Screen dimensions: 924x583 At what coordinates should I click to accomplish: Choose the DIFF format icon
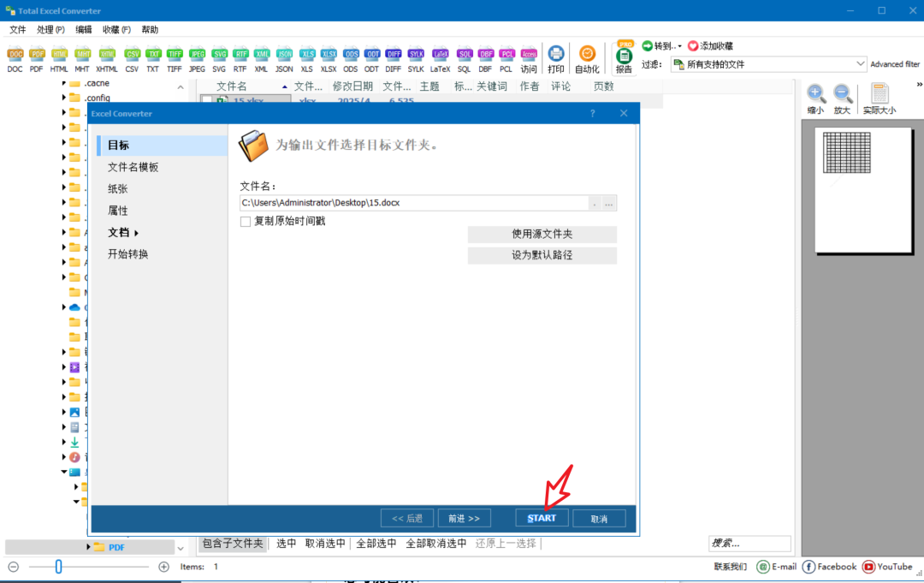[x=393, y=60]
